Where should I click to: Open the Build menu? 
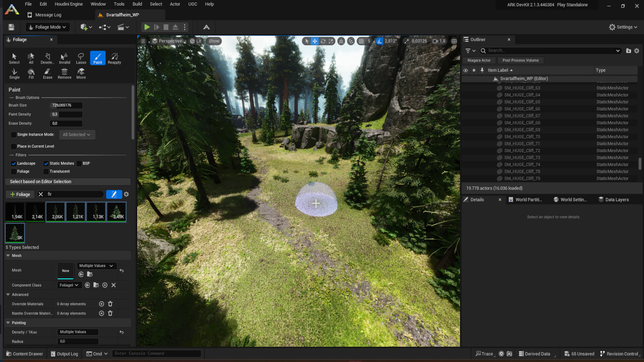point(137,4)
